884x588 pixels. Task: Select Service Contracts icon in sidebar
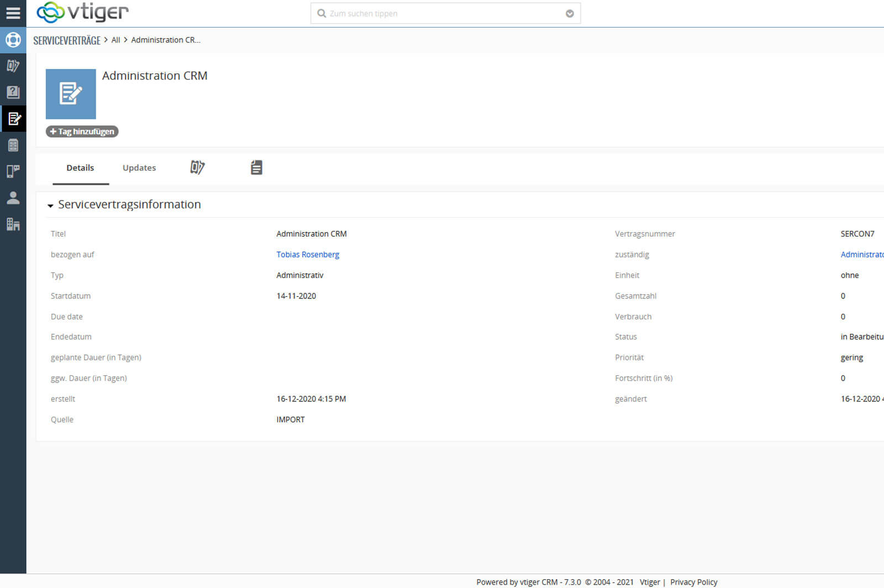(x=13, y=119)
